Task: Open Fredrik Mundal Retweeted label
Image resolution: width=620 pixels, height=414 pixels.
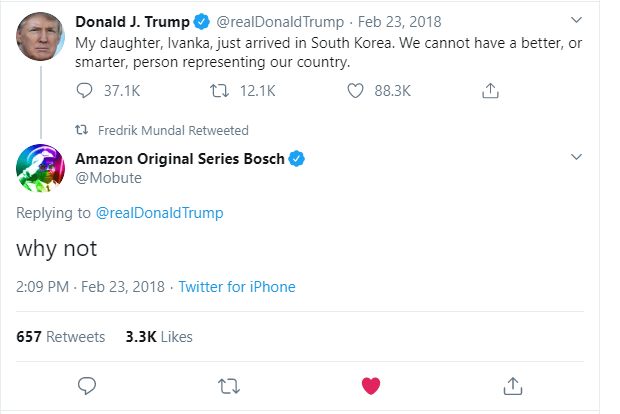Action: [x=173, y=130]
